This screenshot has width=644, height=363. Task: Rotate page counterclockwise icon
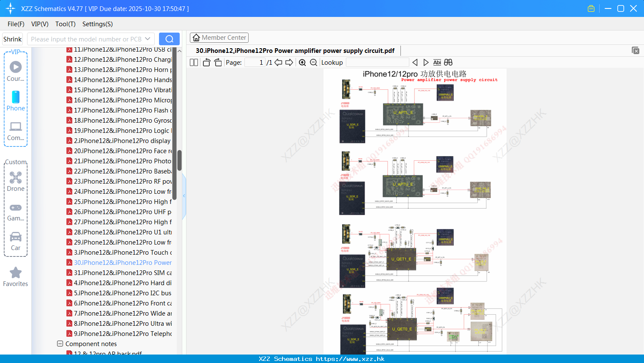coord(206,63)
